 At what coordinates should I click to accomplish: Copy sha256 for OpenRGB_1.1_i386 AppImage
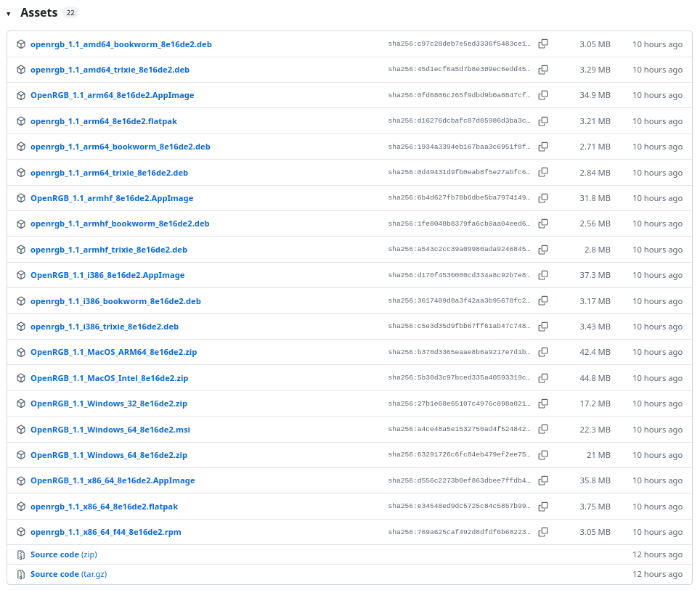(543, 275)
